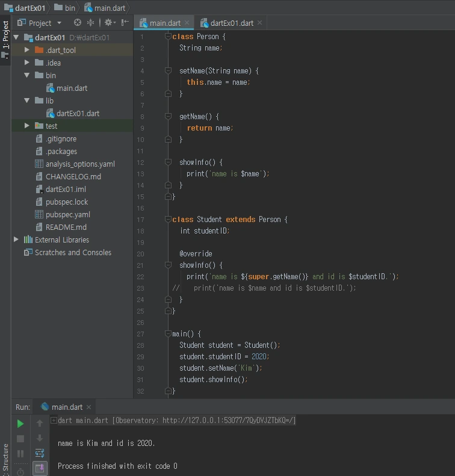The height and width of the screenshot is (476, 455).
Task: Click the bin breadcrumb in navigation bar
Action: point(70,7)
